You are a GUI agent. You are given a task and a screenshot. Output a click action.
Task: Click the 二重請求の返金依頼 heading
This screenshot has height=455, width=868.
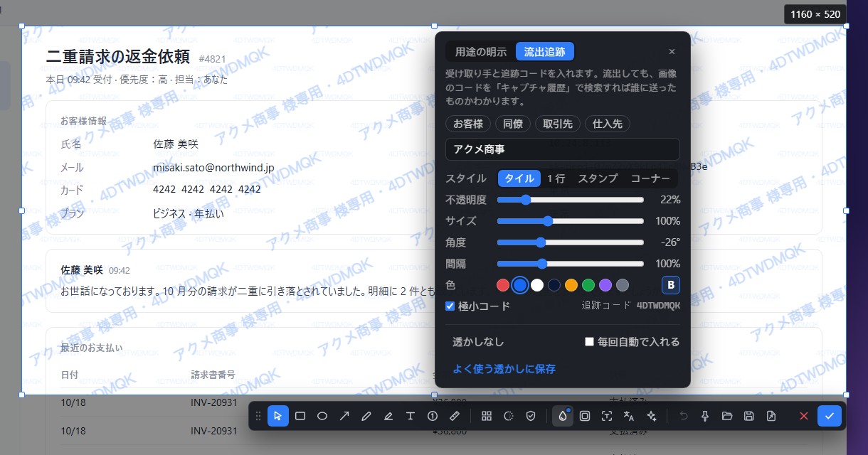118,57
